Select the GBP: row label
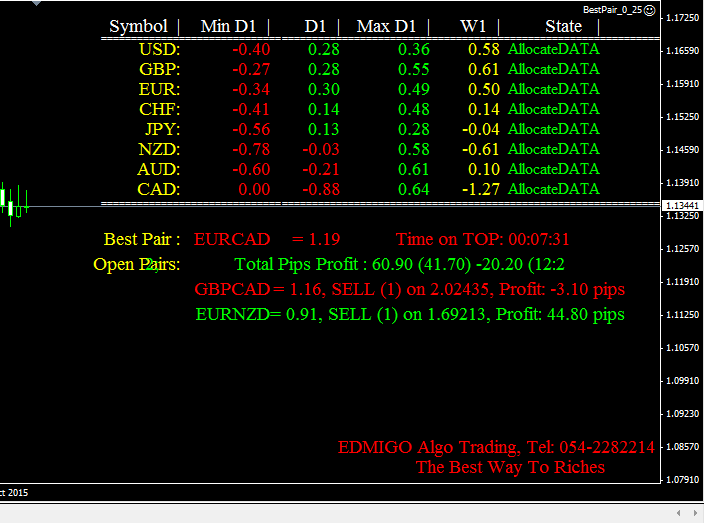The height and width of the screenshot is (524, 704). tap(159, 70)
